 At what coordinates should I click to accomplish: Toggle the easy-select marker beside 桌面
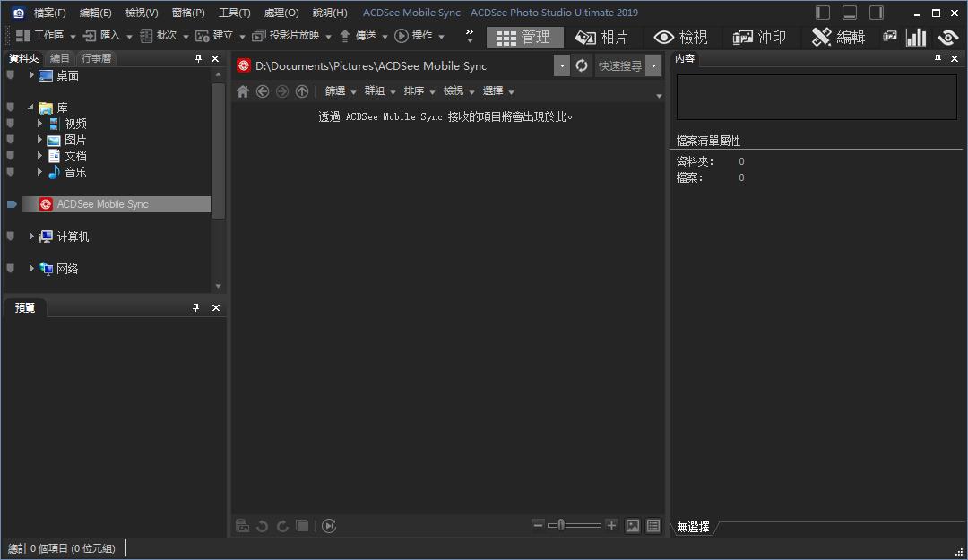[x=11, y=75]
